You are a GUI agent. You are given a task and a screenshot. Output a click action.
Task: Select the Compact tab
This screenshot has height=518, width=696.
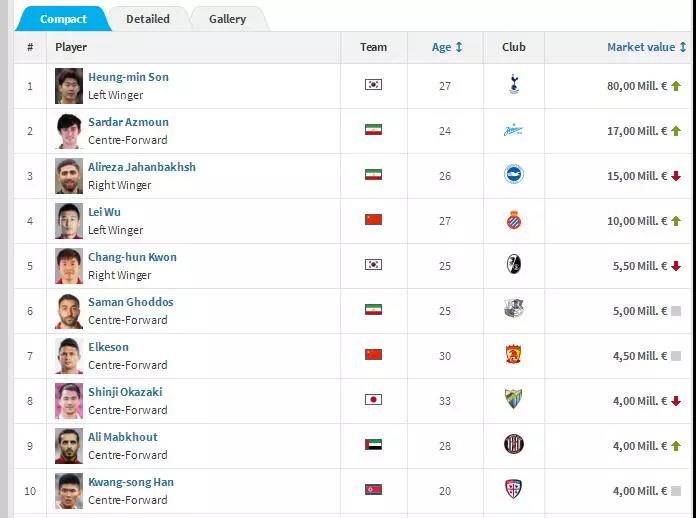[63, 19]
